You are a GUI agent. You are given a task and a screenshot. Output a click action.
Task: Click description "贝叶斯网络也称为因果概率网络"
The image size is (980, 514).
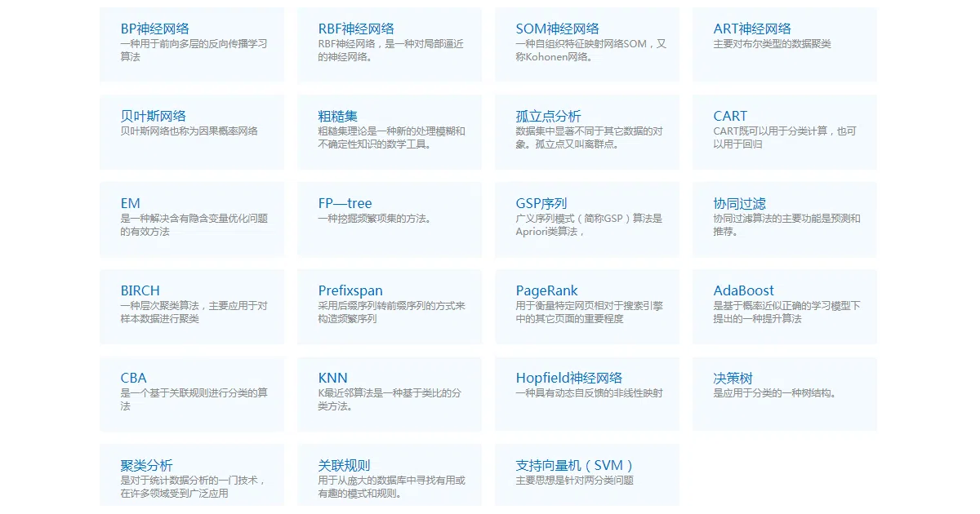[189, 131]
